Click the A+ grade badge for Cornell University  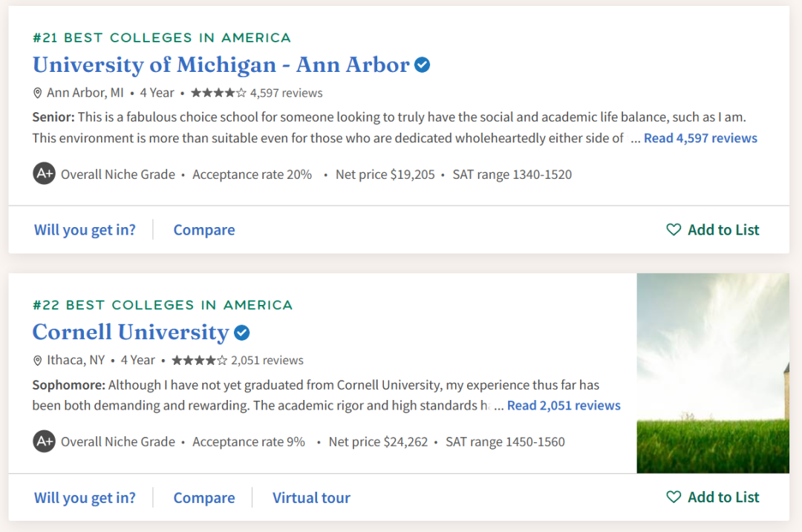click(x=45, y=441)
